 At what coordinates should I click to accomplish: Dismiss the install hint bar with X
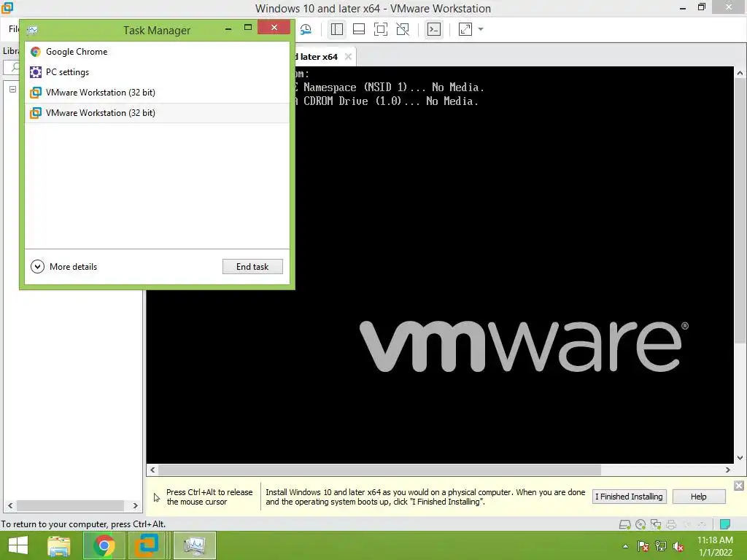click(739, 486)
